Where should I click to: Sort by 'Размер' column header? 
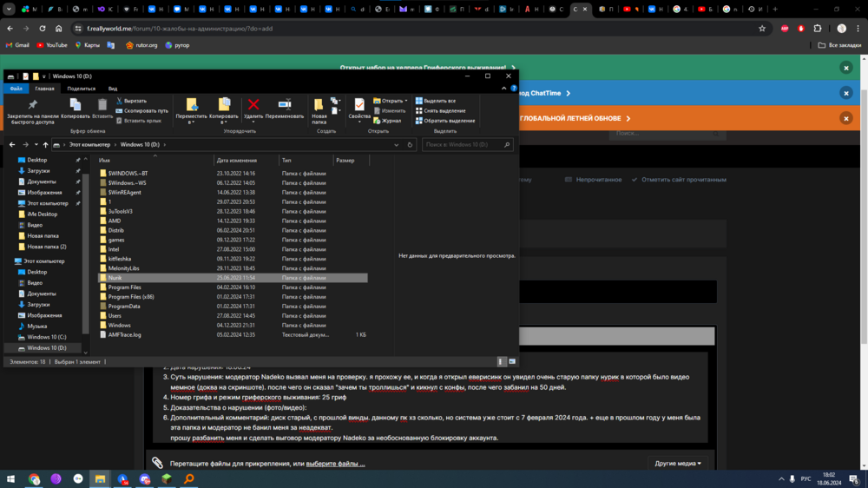[x=351, y=161]
